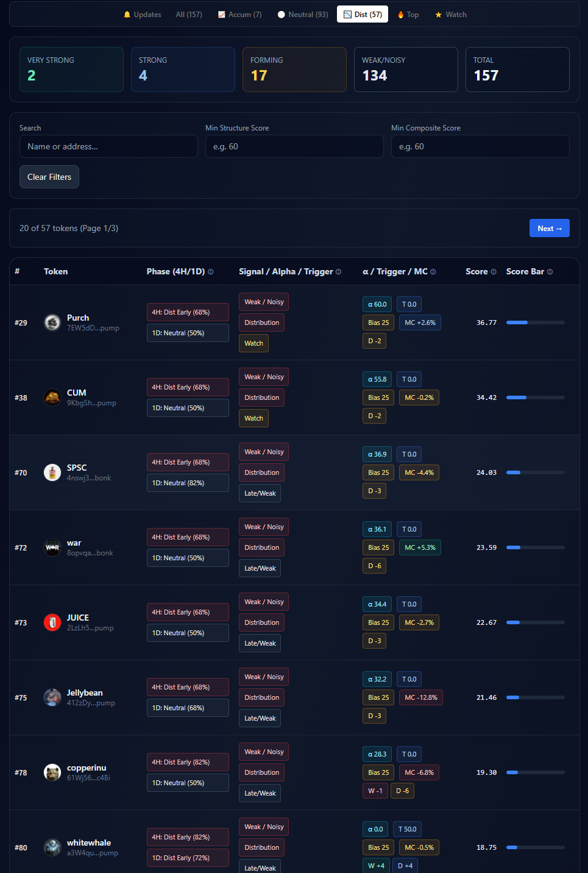The width and height of the screenshot is (588, 873).
Task: Focus the Name or address search field
Action: (x=108, y=146)
